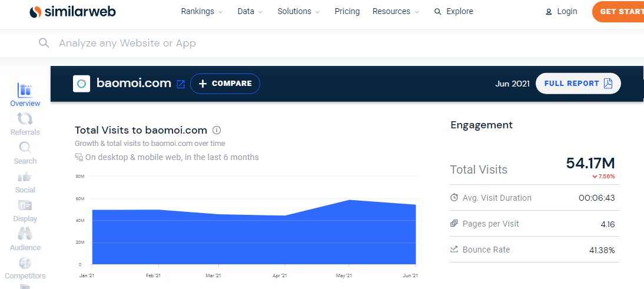Screen dimensions: 644x289
Task: Go to Referrals section icon
Action: pos(25,119)
